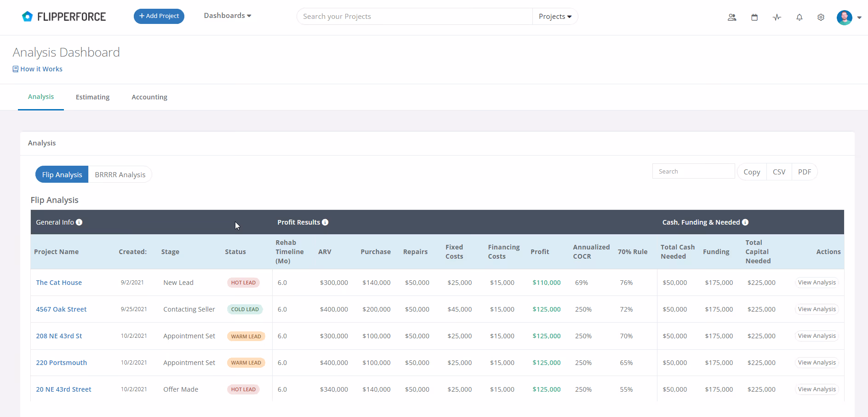Viewport: 868px width, 417px height.
Task: Click the $110,000 profit value
Action: (547, 283)
